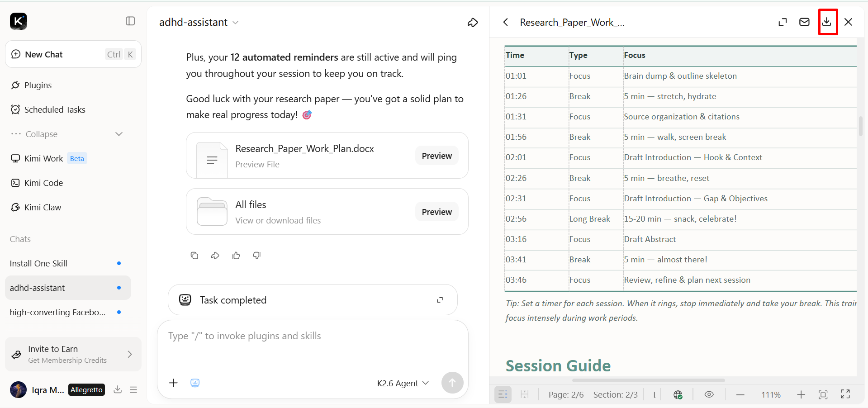Copy the assistant response
The height and width of the screenshot is (408, 868).
(194, 256)
